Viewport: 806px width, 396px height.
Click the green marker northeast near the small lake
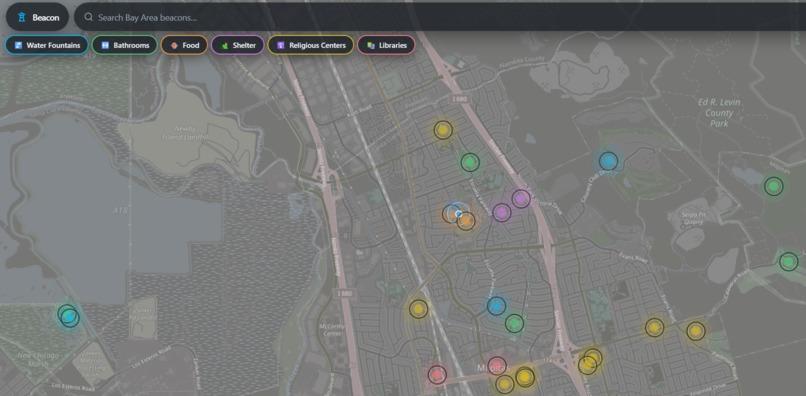[774, 186]
